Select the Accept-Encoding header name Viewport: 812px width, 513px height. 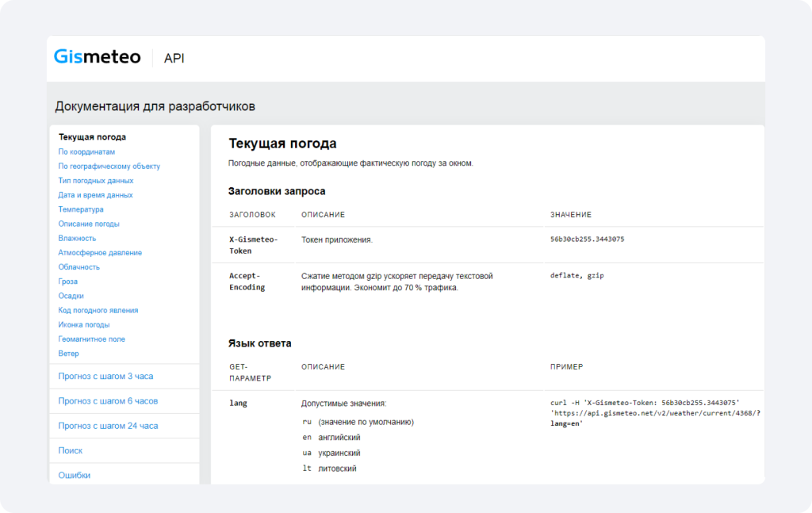coord(247,281)
